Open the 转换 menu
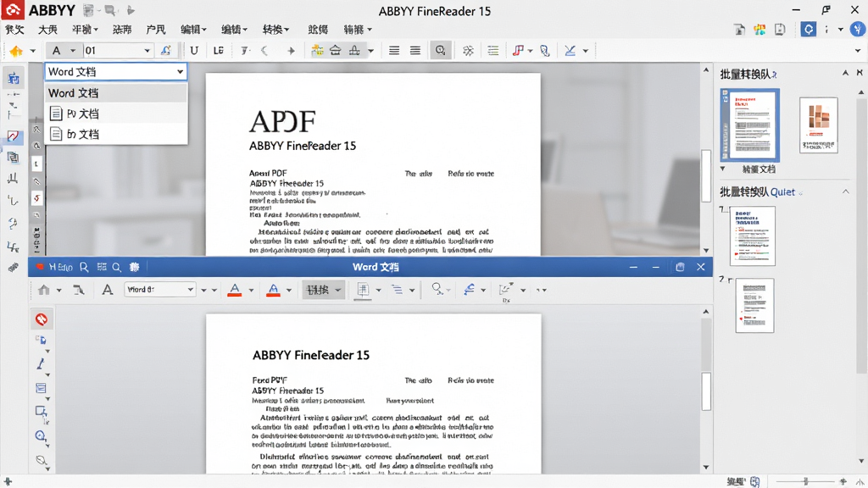 pyautogui.click(x=275, y=30)
